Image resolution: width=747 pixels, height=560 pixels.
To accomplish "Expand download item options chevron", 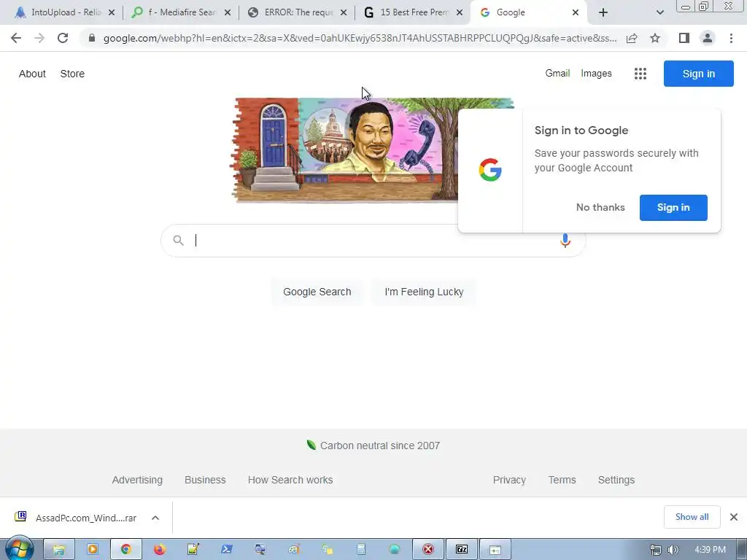I will (155, 518).
